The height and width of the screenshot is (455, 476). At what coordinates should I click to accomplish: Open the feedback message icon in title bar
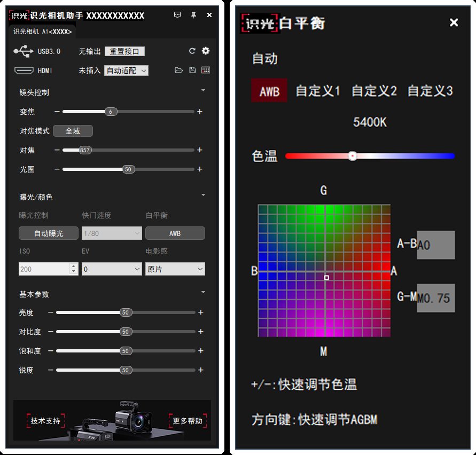[177, 15]
